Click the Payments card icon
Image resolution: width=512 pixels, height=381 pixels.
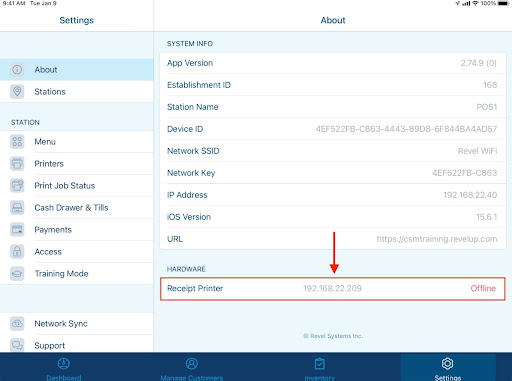17,230
